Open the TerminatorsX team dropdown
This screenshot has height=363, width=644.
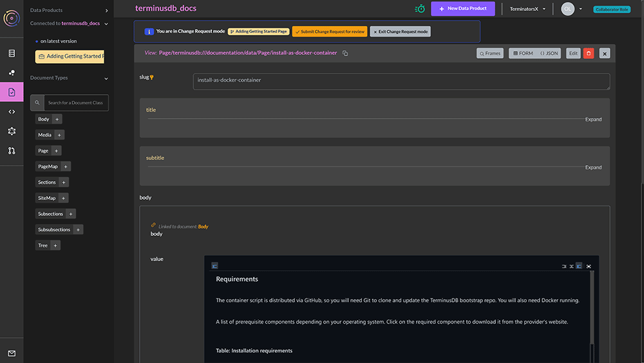[528, 9]
